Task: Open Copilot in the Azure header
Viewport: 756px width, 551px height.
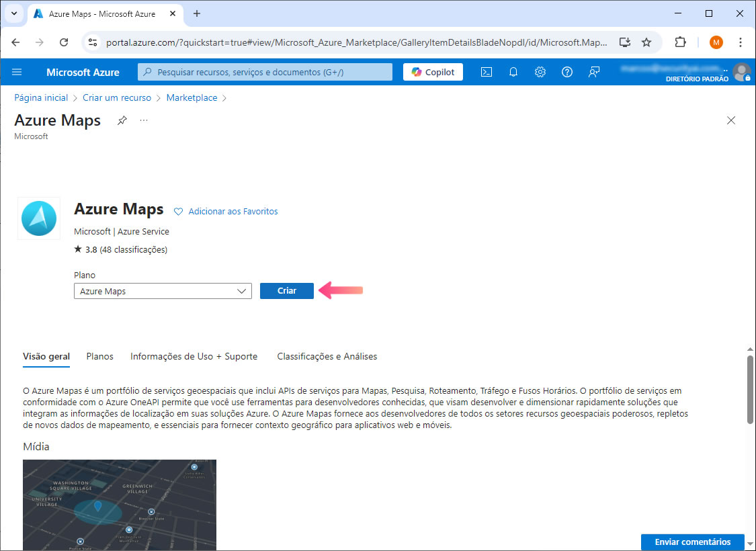Action: [433, 73]
